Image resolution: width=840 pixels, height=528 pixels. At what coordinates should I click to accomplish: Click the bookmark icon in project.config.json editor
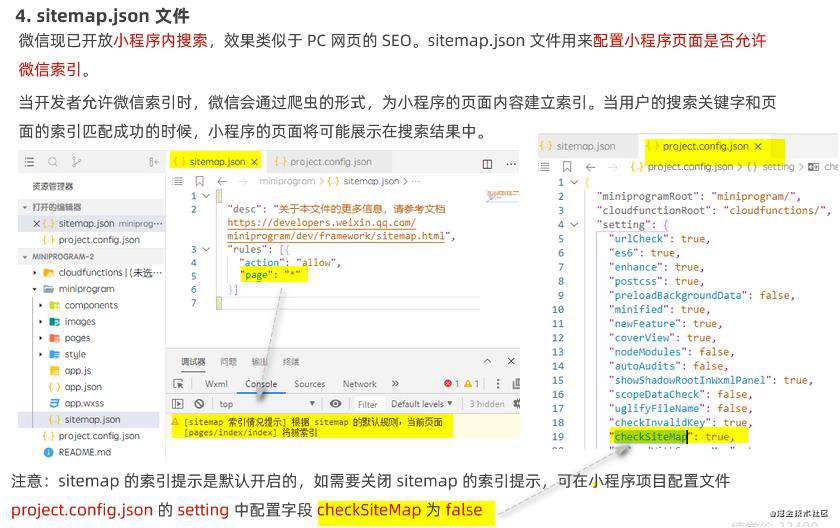567,167
